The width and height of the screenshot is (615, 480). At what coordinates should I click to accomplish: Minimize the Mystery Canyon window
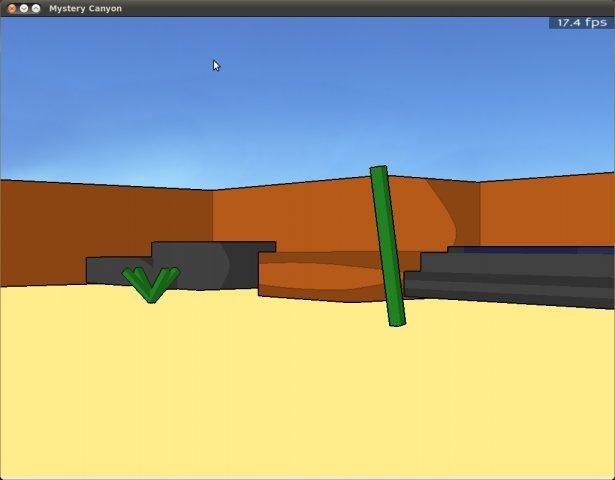pyautogui.click(x=24, y=8)
